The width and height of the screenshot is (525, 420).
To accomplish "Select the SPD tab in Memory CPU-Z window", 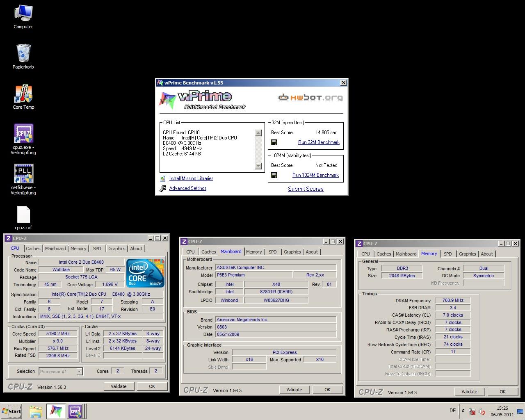I will click(x=448, y=254).
